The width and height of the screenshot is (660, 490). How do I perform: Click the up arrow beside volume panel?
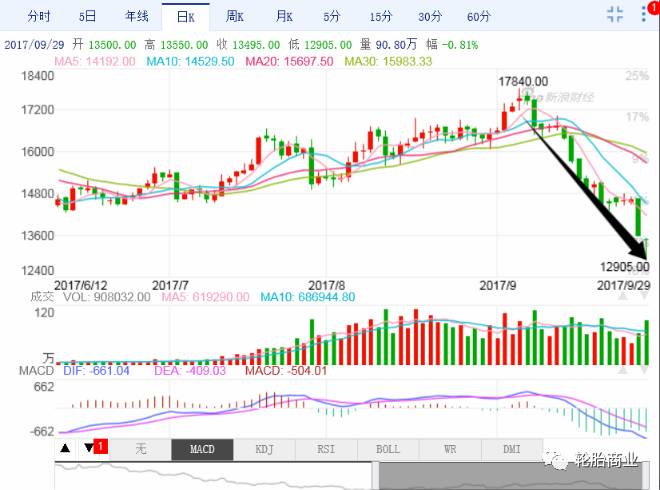pyautogui.click(x=623, y=296)
